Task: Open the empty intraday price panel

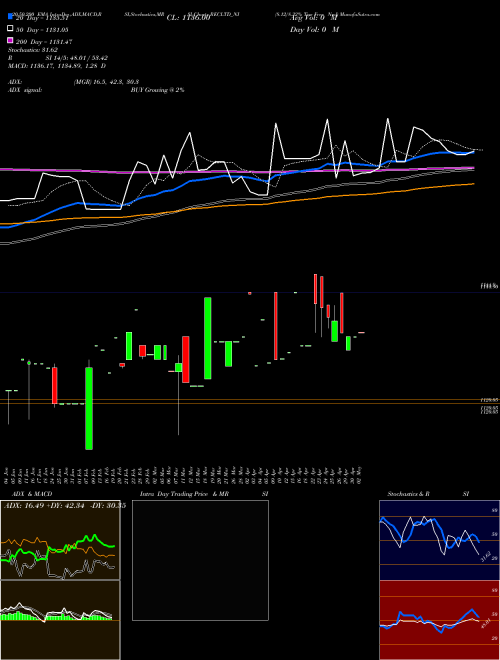Action: coord(200,560)
